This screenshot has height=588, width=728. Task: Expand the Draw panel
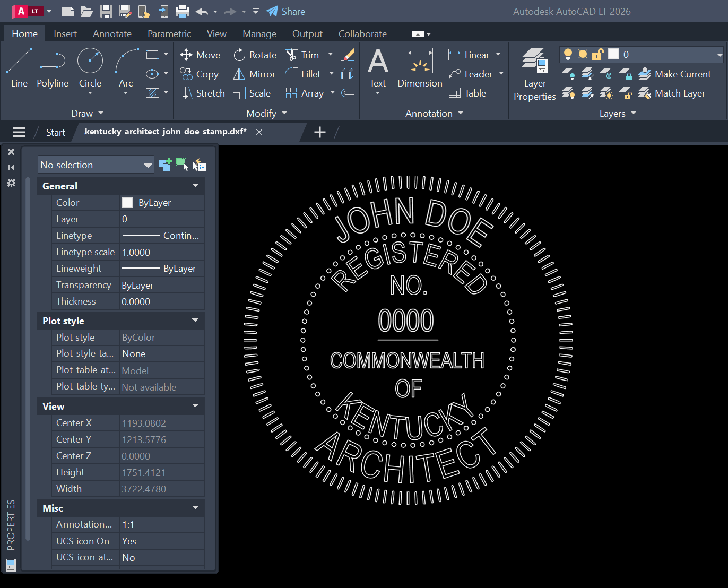pos(88,113)
